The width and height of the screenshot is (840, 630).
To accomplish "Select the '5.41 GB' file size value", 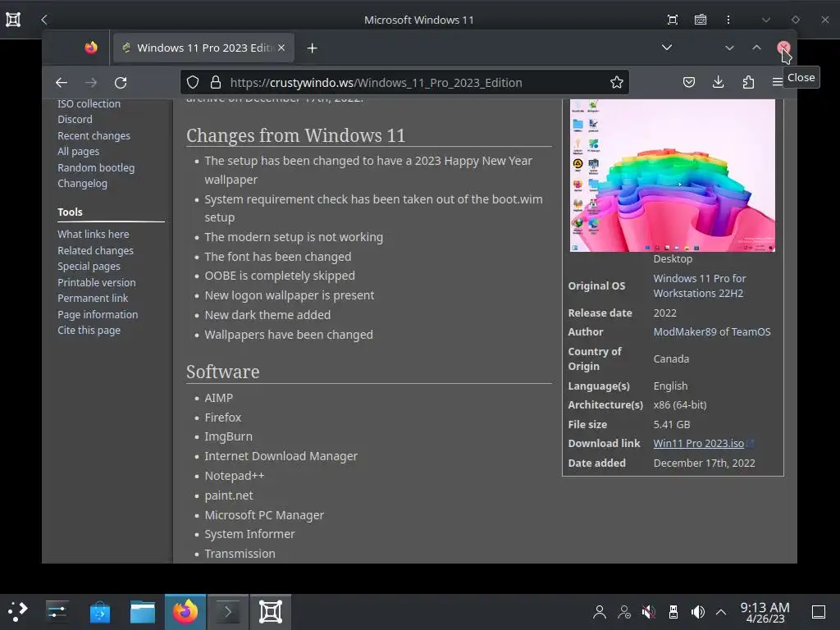I will [672, 424].
